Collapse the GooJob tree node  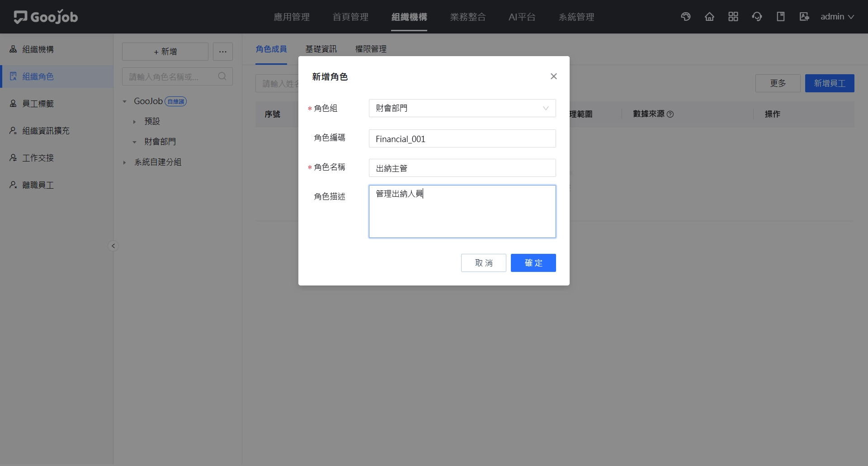125,101
